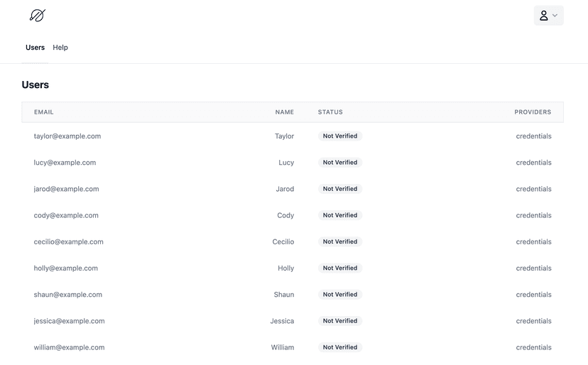Select taylor@example.com email
This screenshot has width=588, height=365.
[x=67, y=136]
